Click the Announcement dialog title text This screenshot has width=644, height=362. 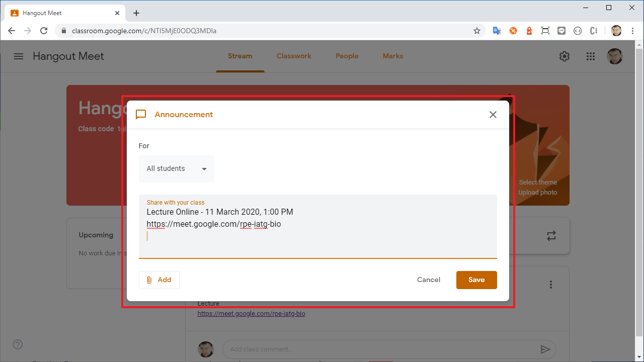[x=184, y=115]
